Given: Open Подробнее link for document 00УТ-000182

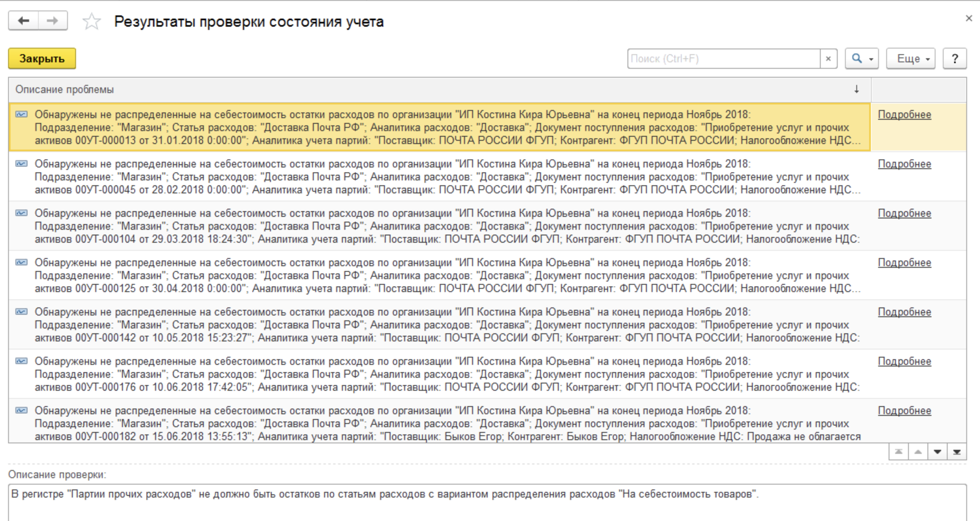Looking at the screenshot, I should [904, 411].
